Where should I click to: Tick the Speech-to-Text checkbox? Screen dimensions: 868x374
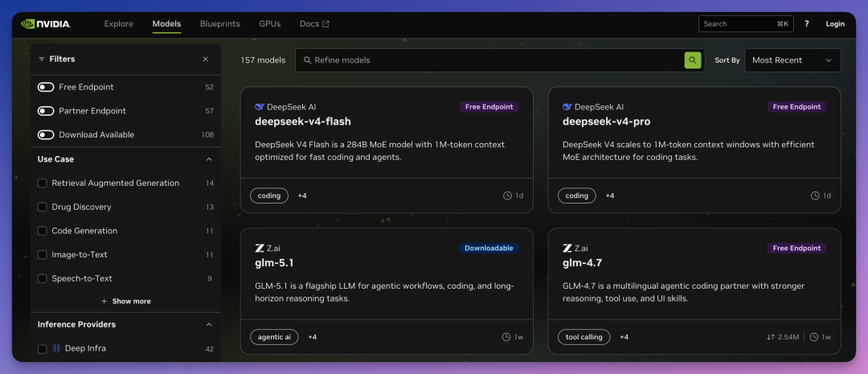coord(43,279)
